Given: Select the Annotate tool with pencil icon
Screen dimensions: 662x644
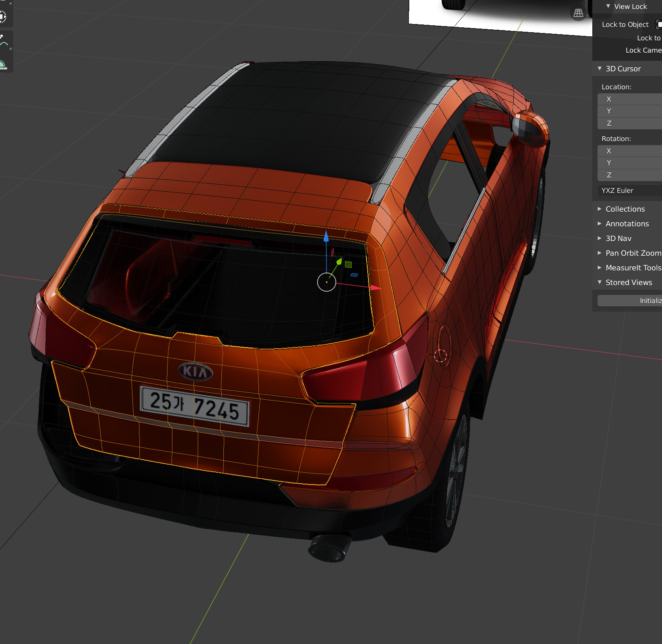Looking at the screenshot, I should [x=3, y=40].
